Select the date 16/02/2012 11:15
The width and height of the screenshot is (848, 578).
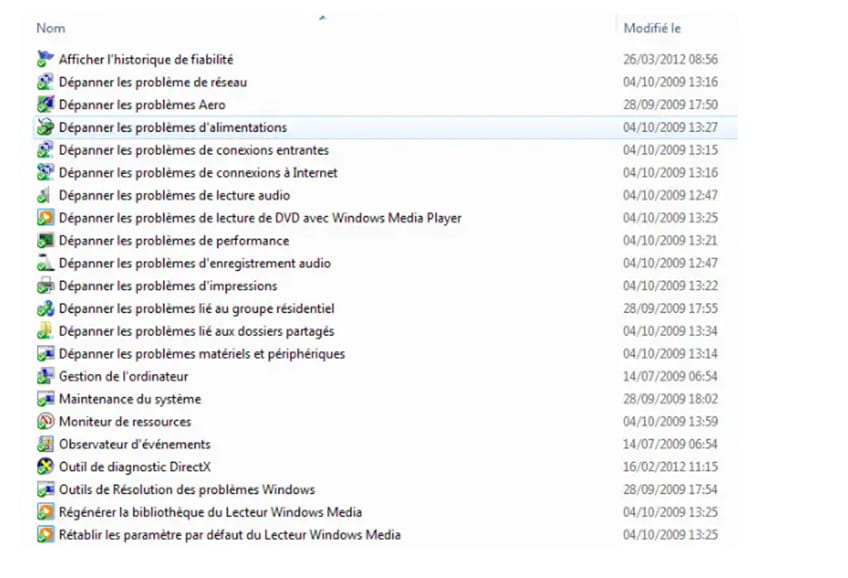coord(670,467)
